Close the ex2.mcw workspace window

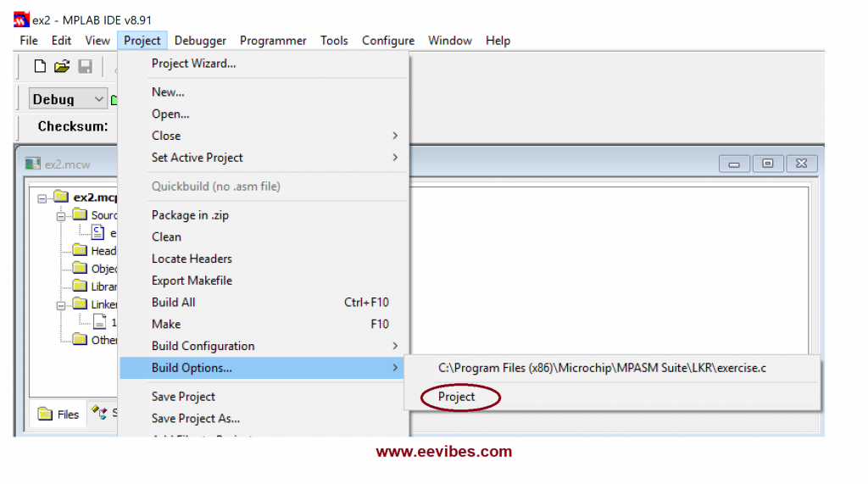coord(802,164)
